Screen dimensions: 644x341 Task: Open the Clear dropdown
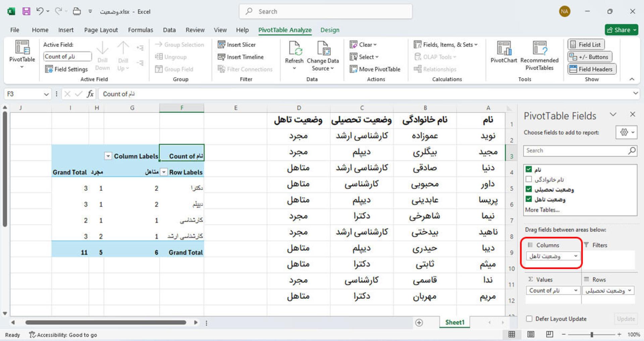point(363,45)
